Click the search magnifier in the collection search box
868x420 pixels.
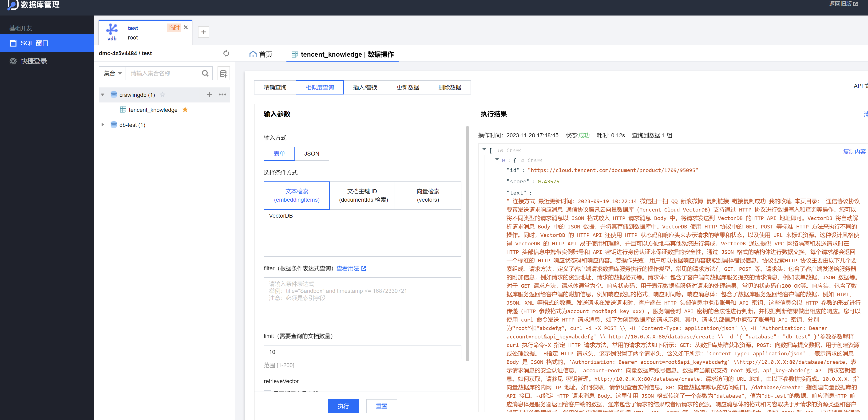[205, 73]
